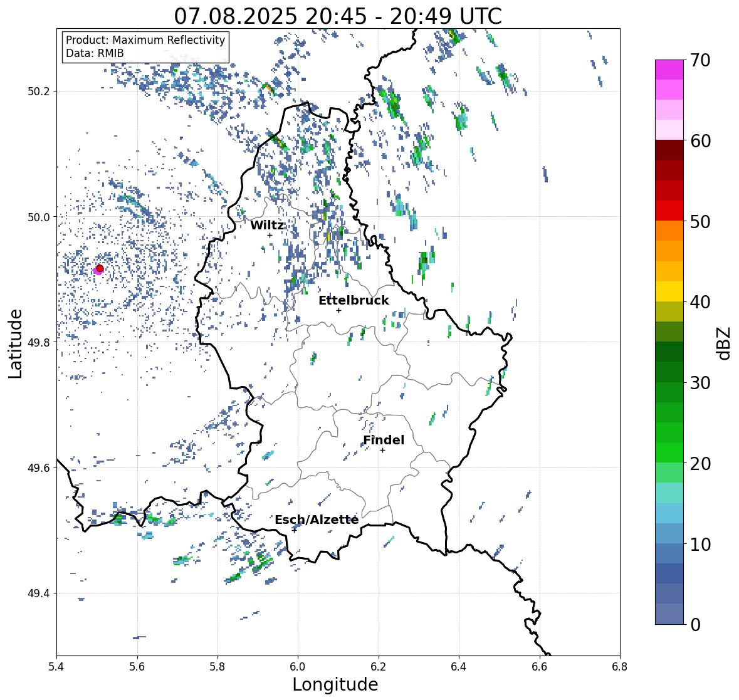Click the dark red colorbar segment near 60
This screenshot has height=700, width=739.
click(669, 150)
